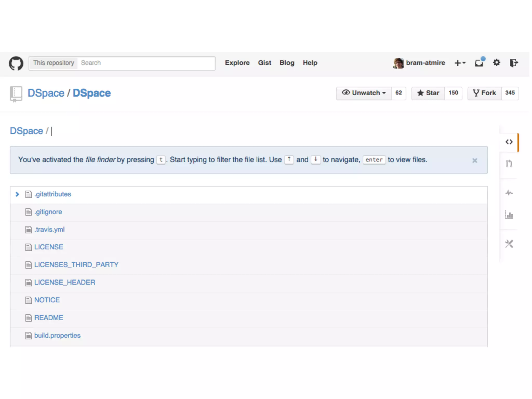Toggle Star on the repository
Image resolution: width=532 pixels, height=399 pixels.
(x=428, y=93)
